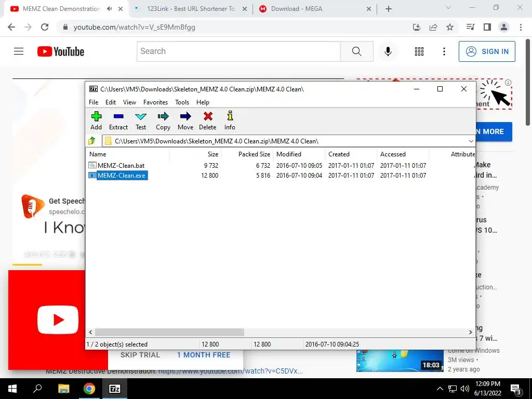Open Chrome three-dot menu
532x399 pixels.
[521, 27]
